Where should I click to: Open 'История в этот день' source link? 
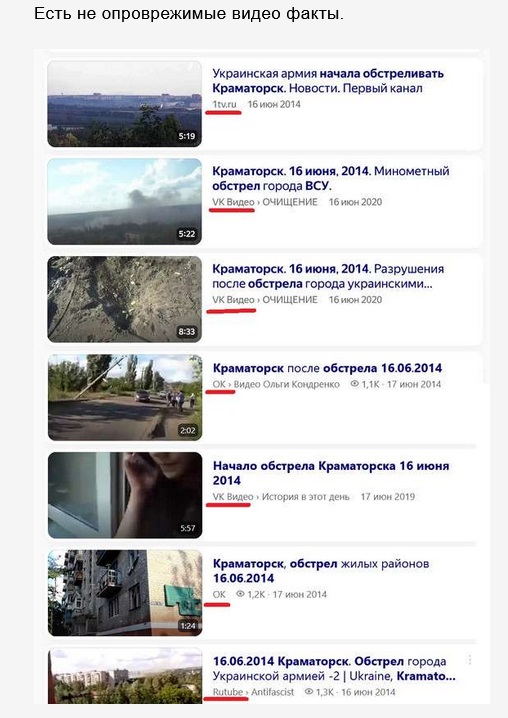[x=306, y=497]
